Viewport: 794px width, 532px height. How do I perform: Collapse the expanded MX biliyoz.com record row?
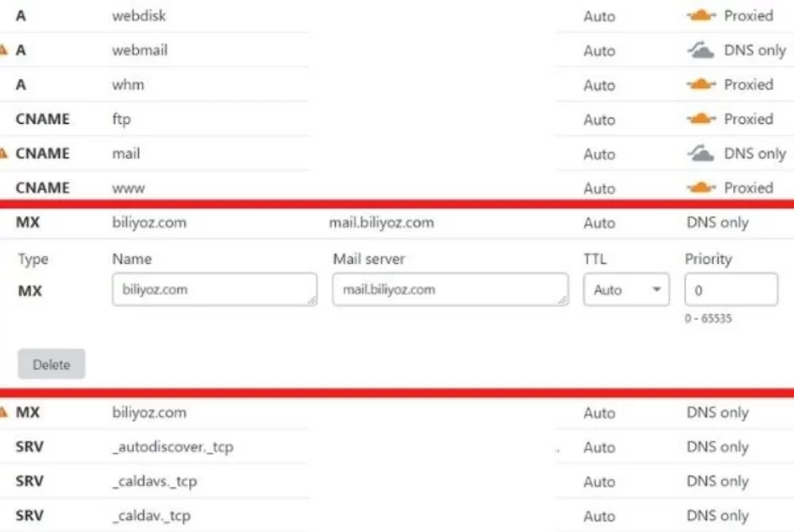pyautogui.click(x=397, y=222)
